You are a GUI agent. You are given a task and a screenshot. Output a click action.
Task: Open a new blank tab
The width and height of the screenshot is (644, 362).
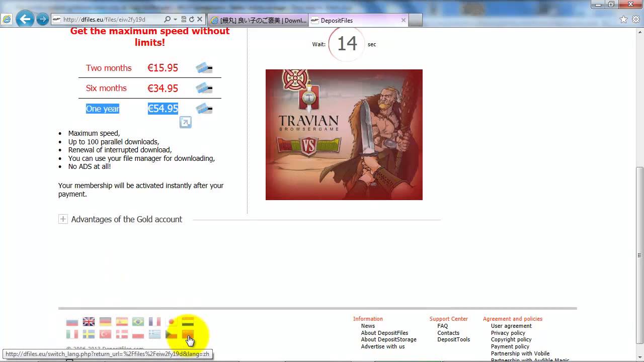tap(415, 20)
